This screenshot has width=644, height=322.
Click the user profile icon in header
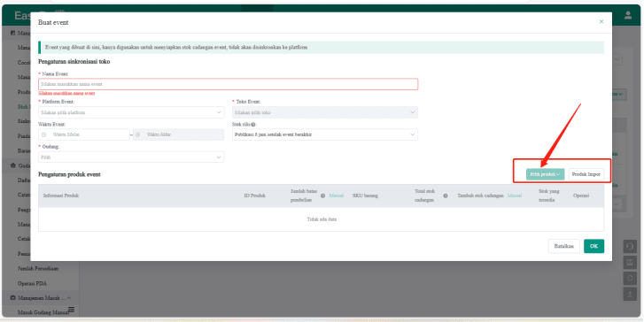(628, 16)
